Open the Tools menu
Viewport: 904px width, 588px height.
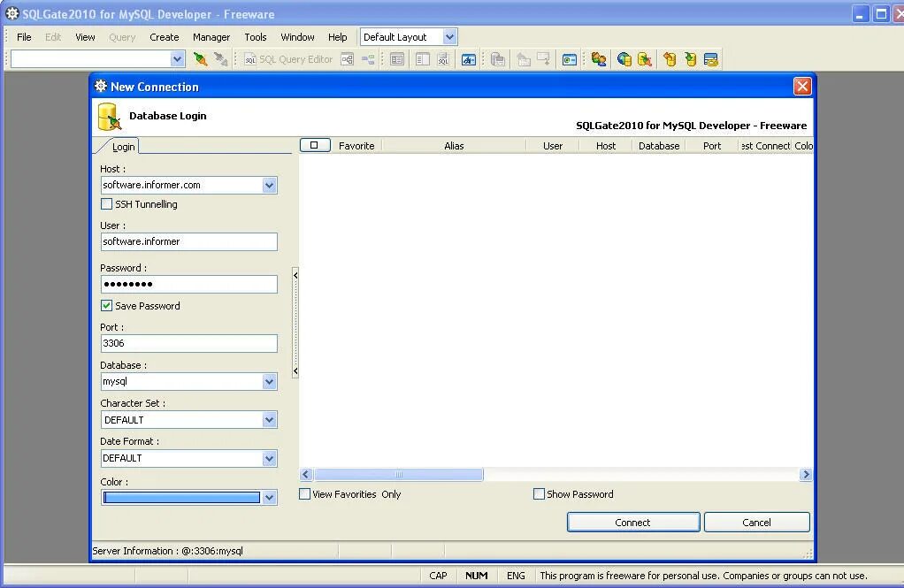point(256,37)
